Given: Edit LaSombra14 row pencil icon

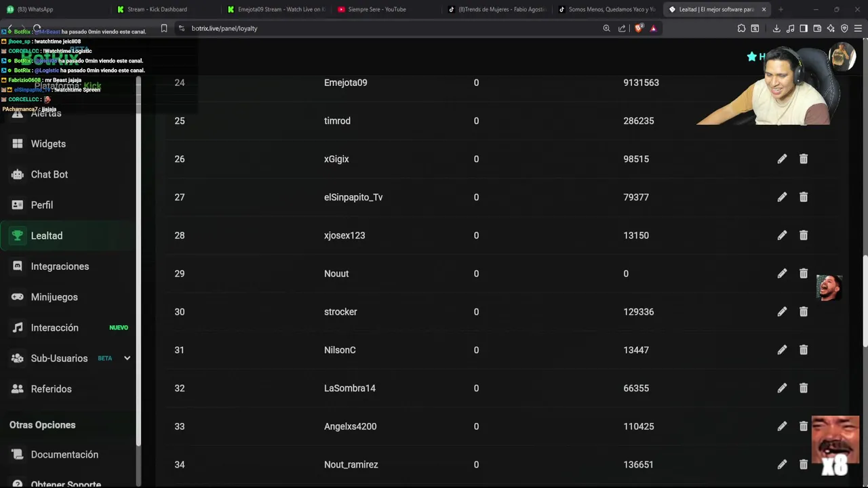Looking at the screenshot, I should coord(782,388).
